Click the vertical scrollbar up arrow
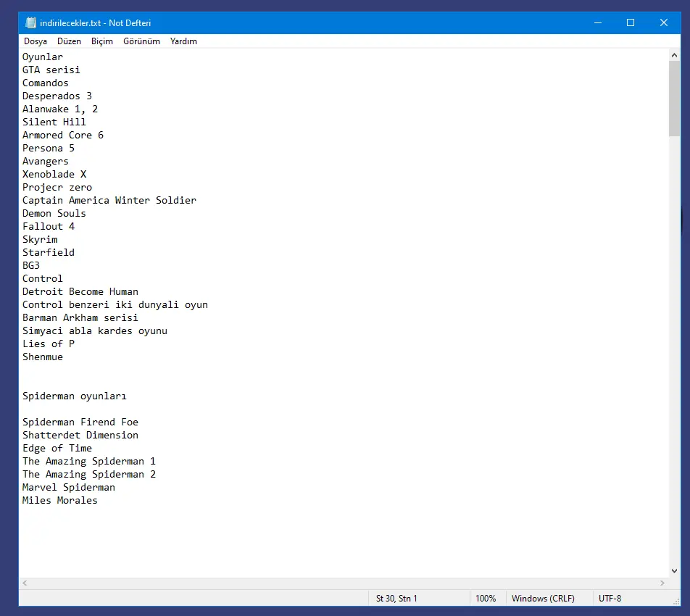 (674, 55)
